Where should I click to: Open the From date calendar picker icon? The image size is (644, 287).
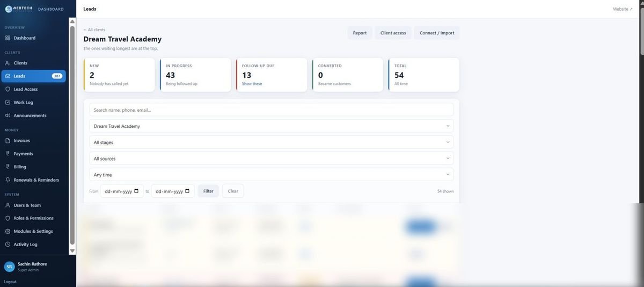[136, 191]
